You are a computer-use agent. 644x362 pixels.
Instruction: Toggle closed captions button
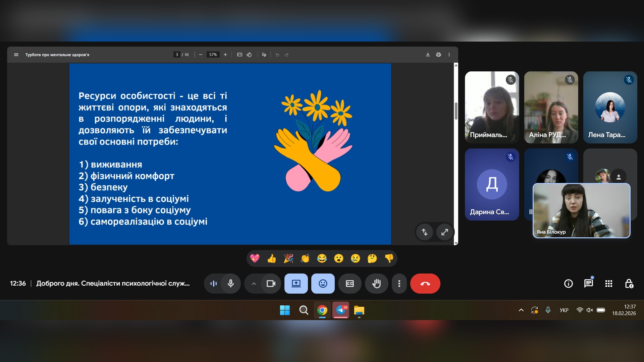[350, 284]
